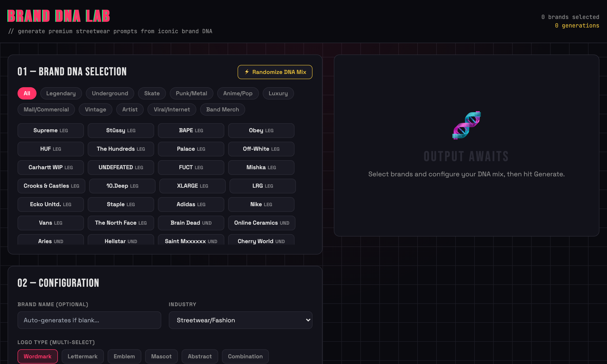Screen dimensions: 607x364
Task: Toggle Hellstar brand chip
Action: pyautogui.click(x=121, y=240)
